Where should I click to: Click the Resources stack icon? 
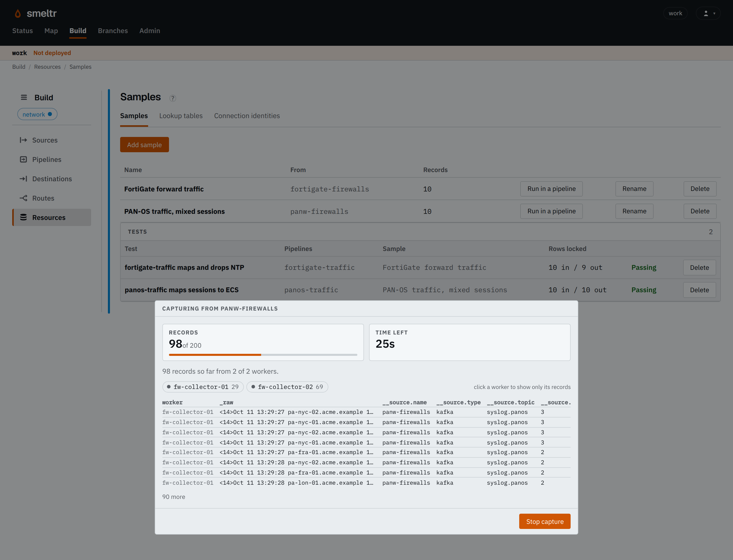23,217
